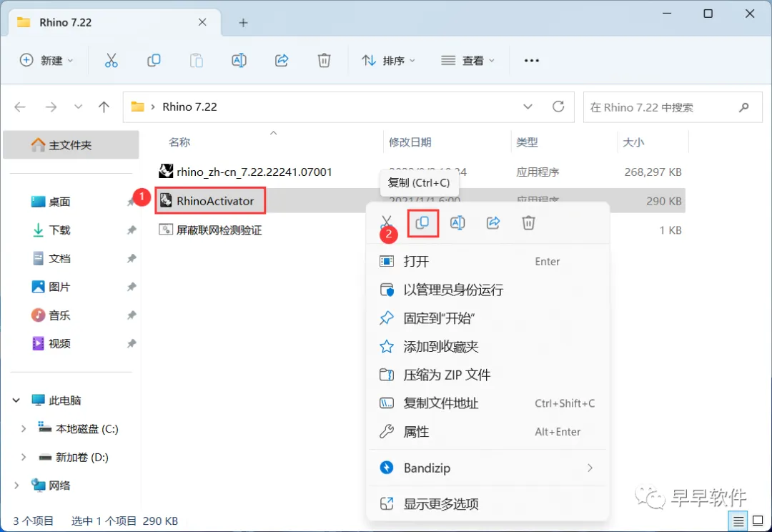Close the Rhino 7.22 tab
This screenshot has height=532, width=772.
coord(202,22)
